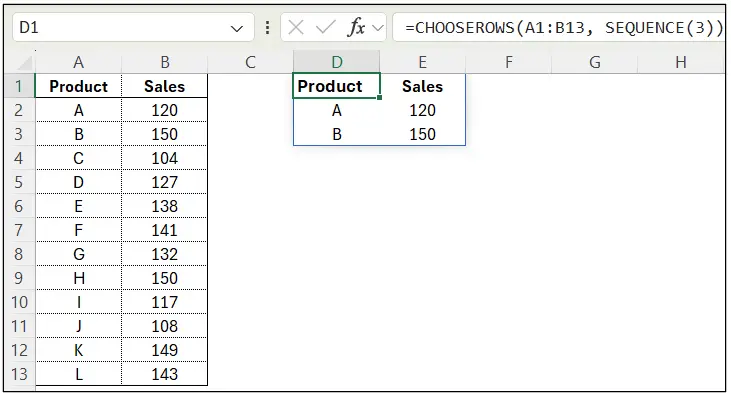
Task: Select row 4 header
Action: pyautogui.click(x=19, y=158)
